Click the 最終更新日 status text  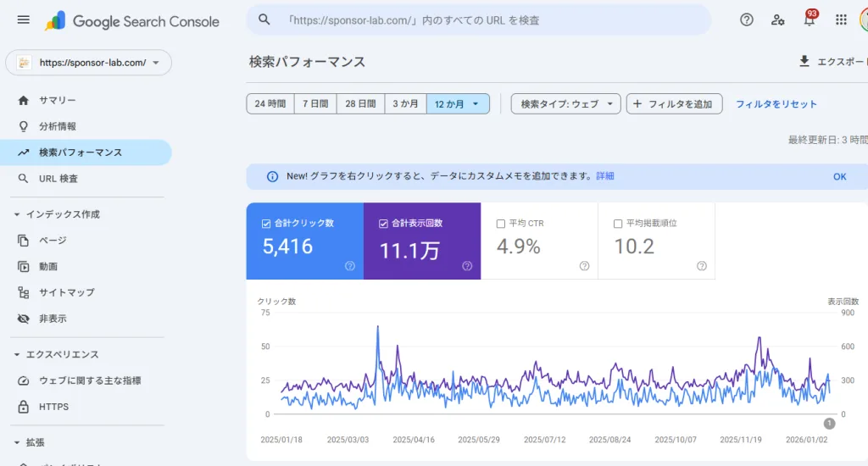coord(827,140)
